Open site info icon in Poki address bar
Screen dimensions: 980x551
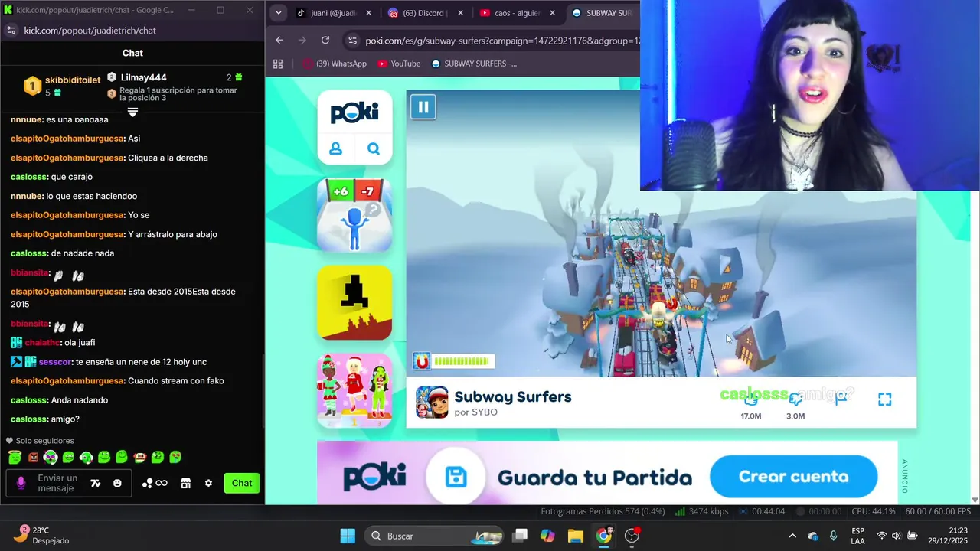[351, 41]
